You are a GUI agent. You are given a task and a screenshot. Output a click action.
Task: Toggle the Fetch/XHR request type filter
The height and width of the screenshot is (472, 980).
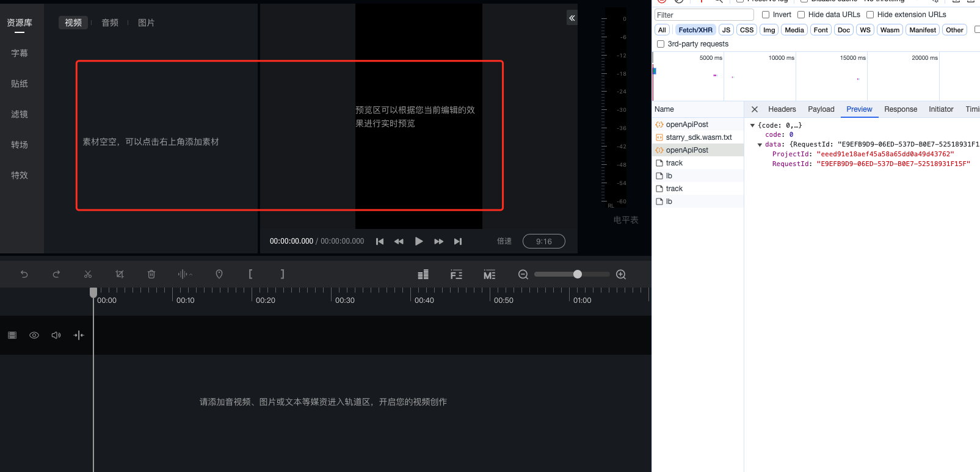point(695,30)
